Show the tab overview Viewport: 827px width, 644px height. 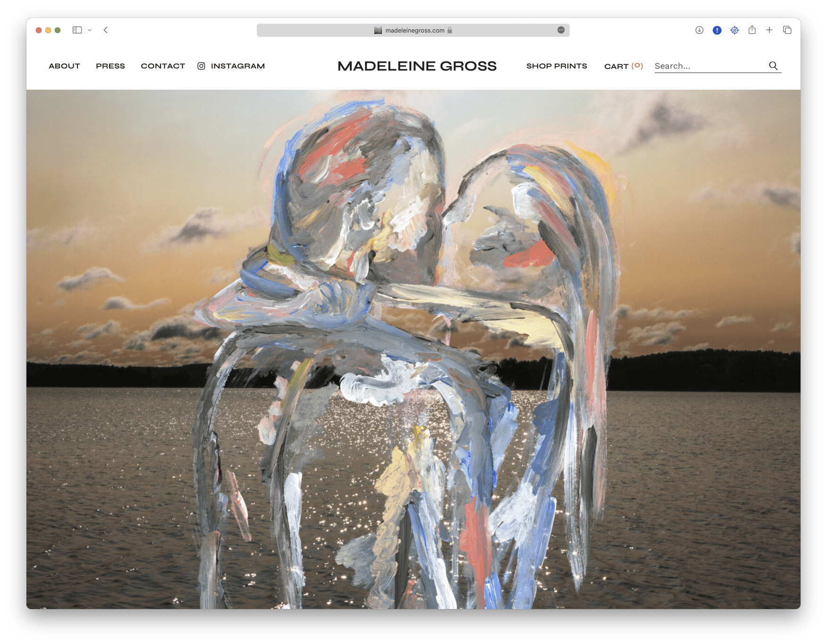click(x=787, y=30)
